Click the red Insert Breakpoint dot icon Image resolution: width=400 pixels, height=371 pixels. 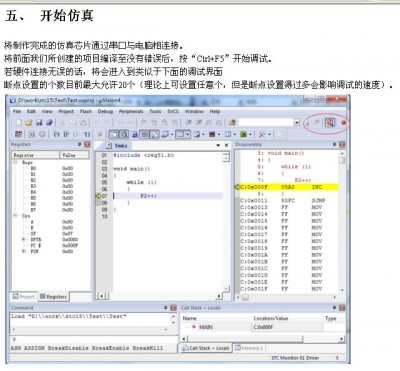tap(343, 123)
